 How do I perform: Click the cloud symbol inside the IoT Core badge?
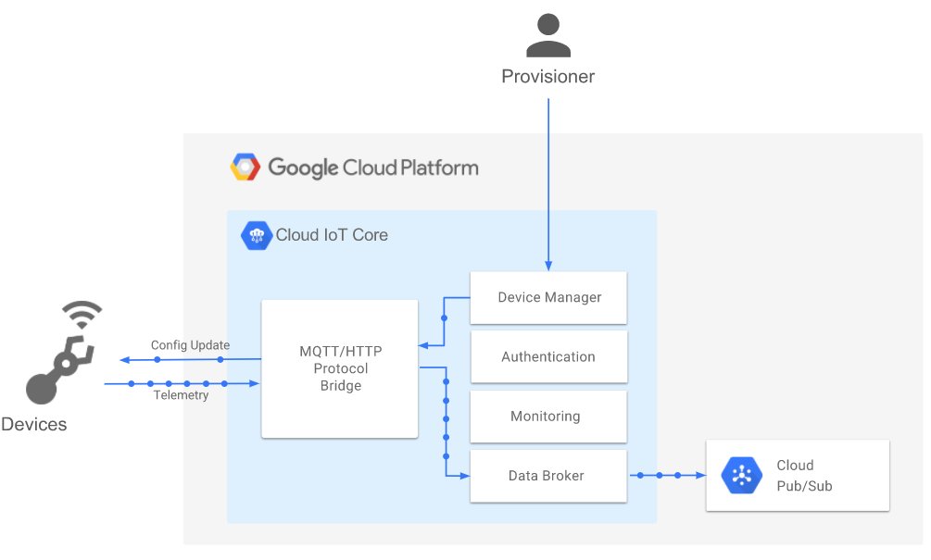[256, 234]
